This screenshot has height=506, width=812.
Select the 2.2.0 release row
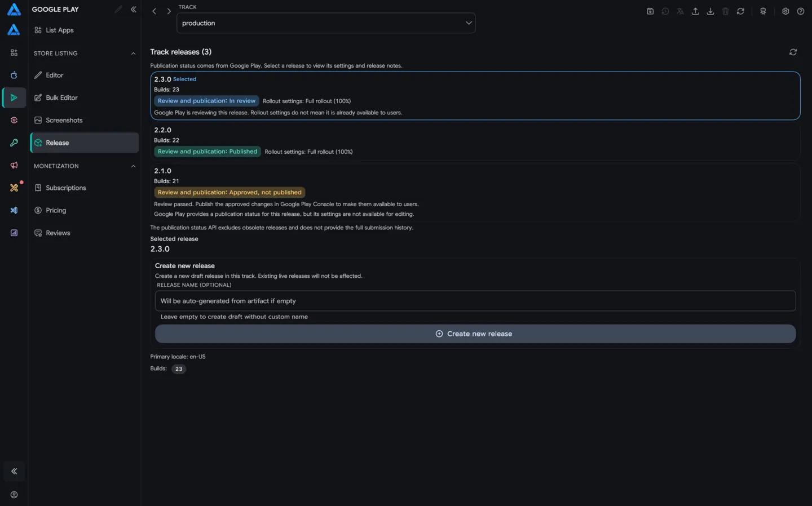pyautogui.click(x=475, y=141)
